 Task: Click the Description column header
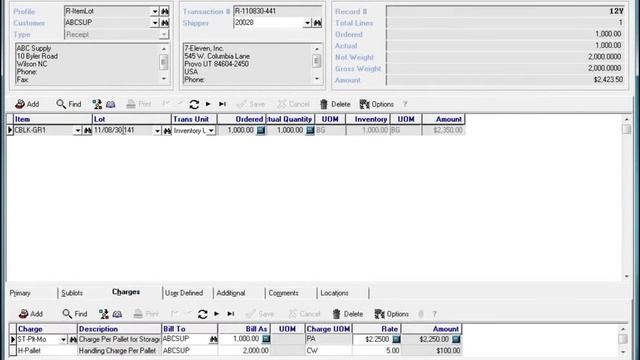click(120, 329)
